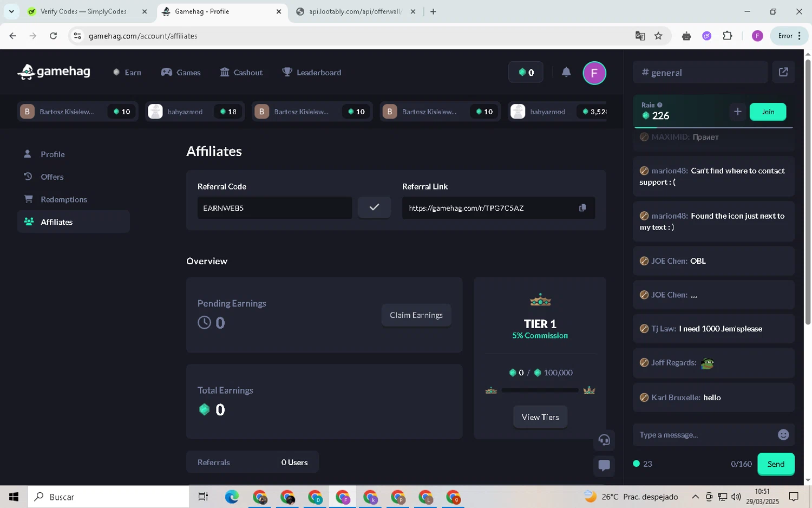This screenshot has width=812, height=508.
Task: Click the purple circular extension icon
Action: [x=707, y=36]
